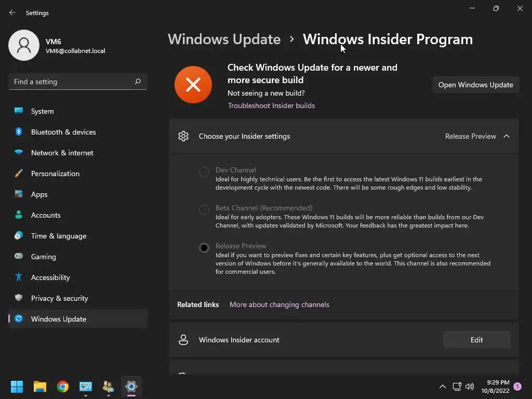Open Network & internet settings
The height and width of the screenshot is (399, 532).
point(78,153)
